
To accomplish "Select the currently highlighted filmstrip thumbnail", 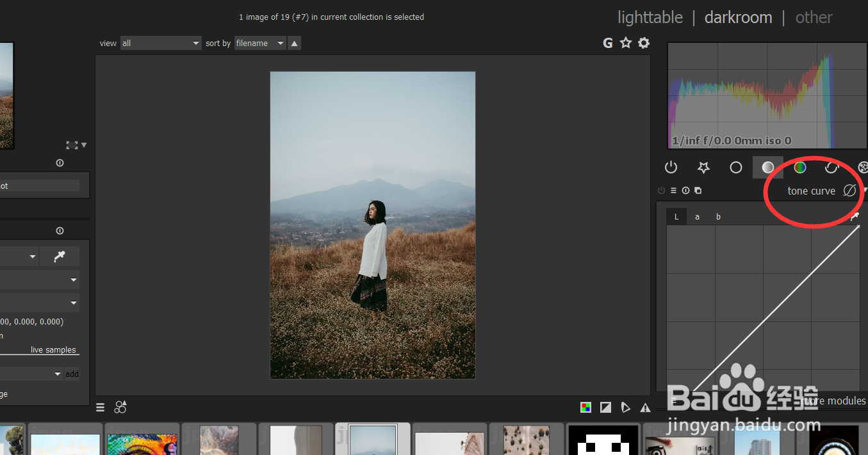I will coord(373,440).
